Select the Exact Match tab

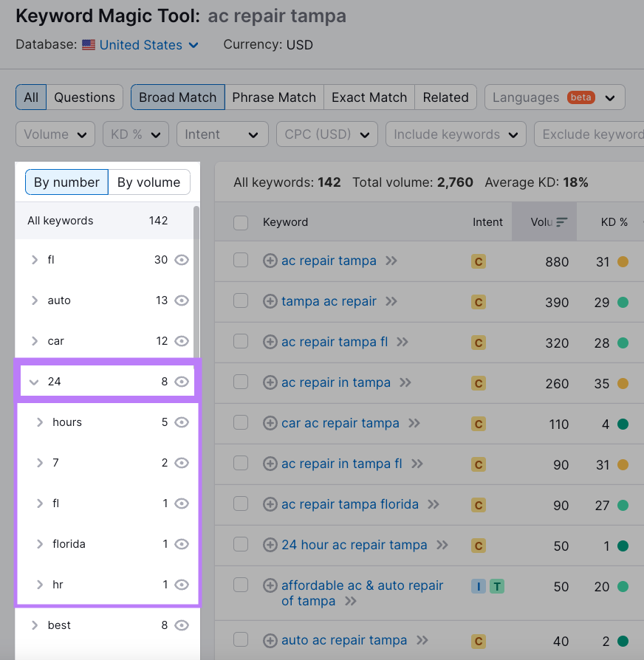point(369,97)
